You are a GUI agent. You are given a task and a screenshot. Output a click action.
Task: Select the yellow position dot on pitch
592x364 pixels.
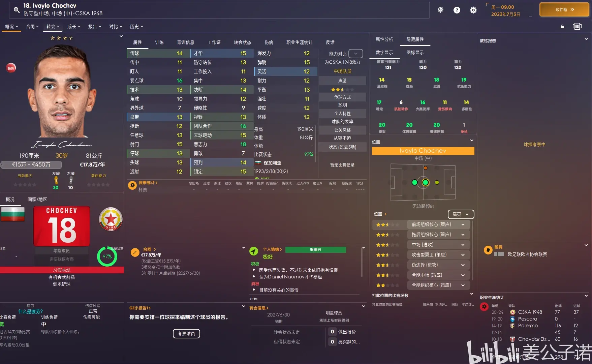[x=437, y=182]
